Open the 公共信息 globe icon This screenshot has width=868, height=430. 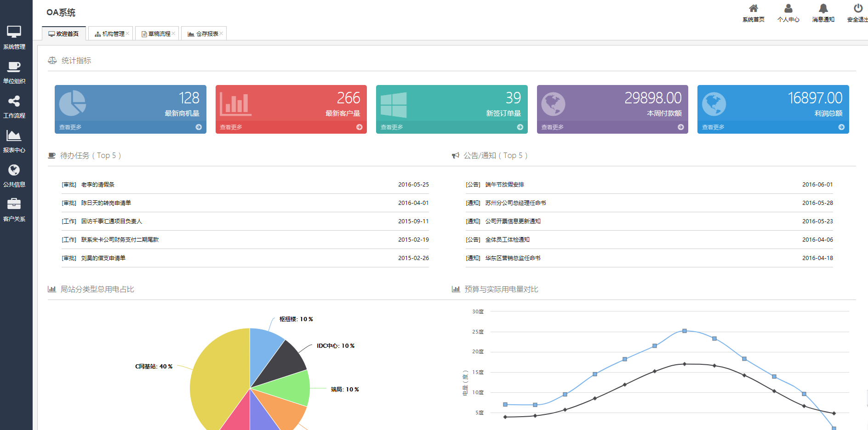pyautogui.click(x=14, y=170)
